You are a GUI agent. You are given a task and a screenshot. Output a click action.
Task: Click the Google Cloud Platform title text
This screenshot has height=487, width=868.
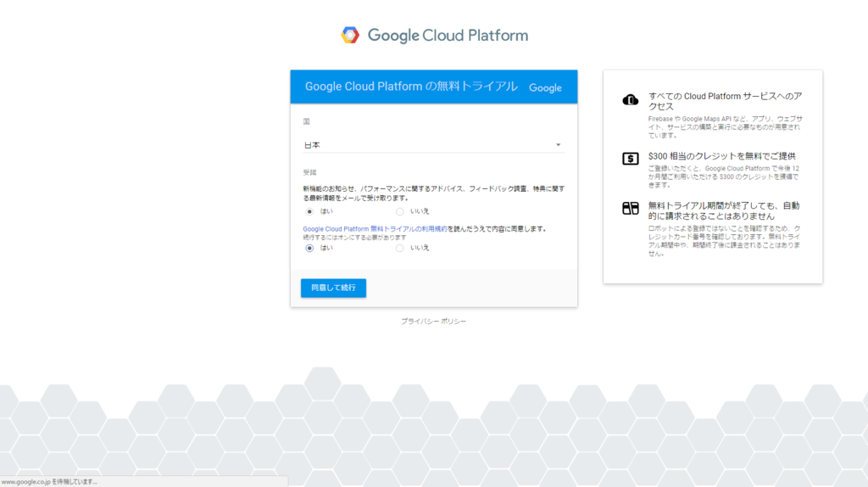[448, 36]
